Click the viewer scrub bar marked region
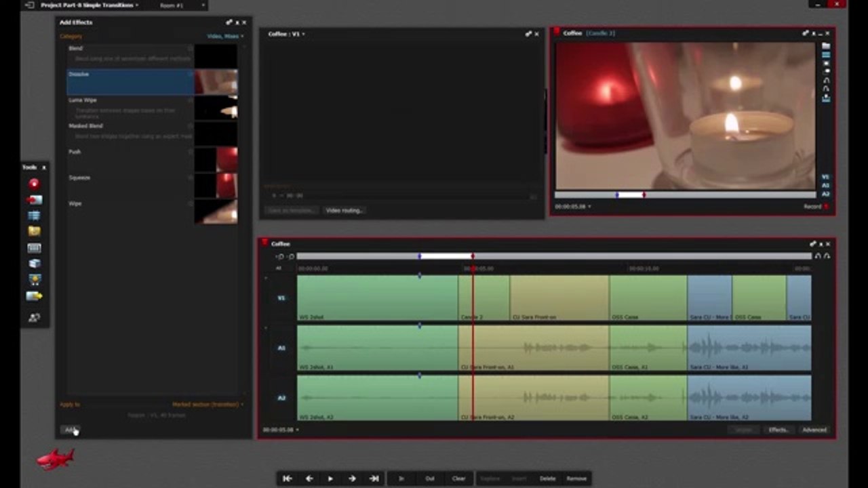The image size is (868, 488). 631,195
